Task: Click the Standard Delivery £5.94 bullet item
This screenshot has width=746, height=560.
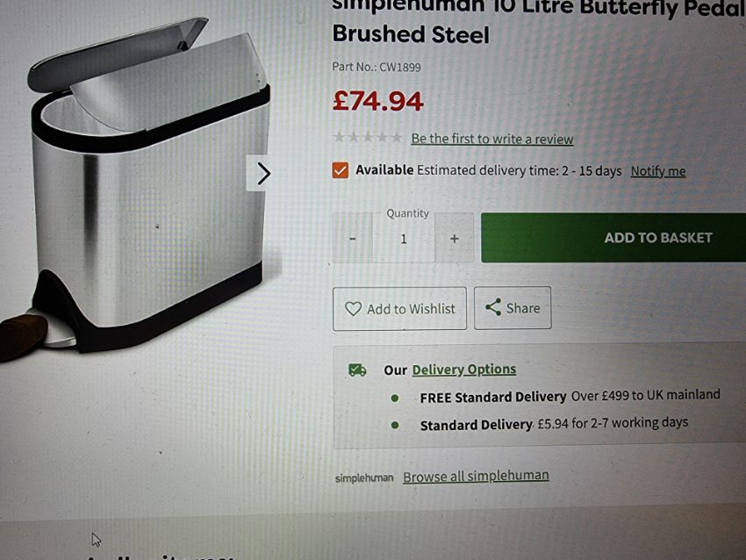Action: point(539,423)
